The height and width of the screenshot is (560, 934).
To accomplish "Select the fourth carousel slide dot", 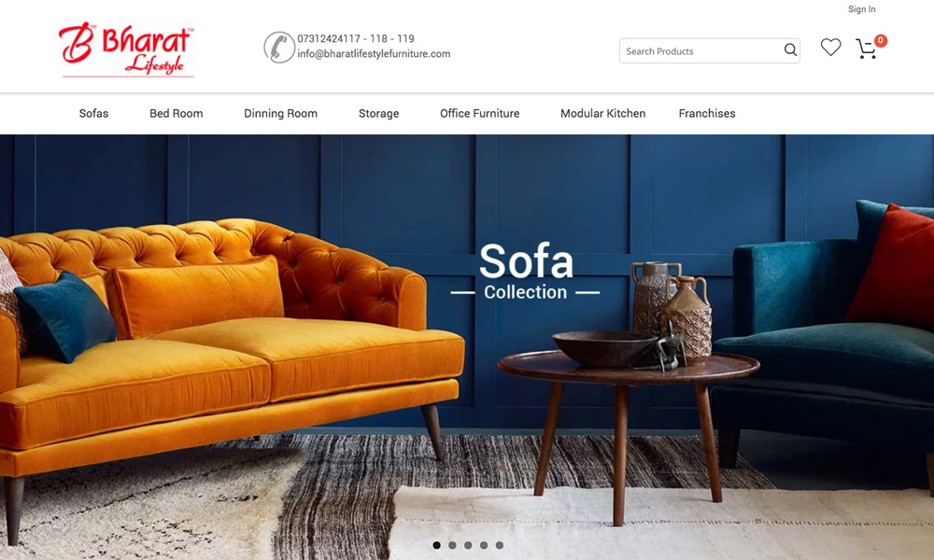I will coord(484,545).
